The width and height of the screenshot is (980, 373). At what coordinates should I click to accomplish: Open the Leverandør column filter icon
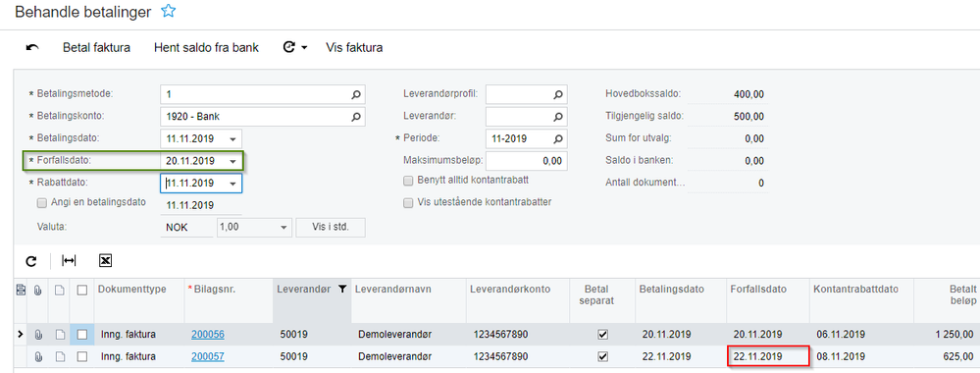coord(342,290)
